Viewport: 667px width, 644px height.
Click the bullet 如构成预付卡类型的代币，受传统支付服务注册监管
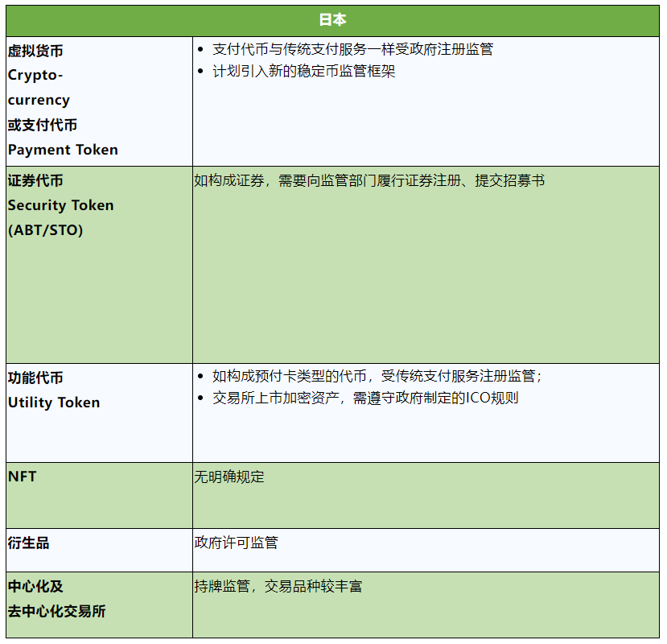pyautogui.click(x=377, y=376)
